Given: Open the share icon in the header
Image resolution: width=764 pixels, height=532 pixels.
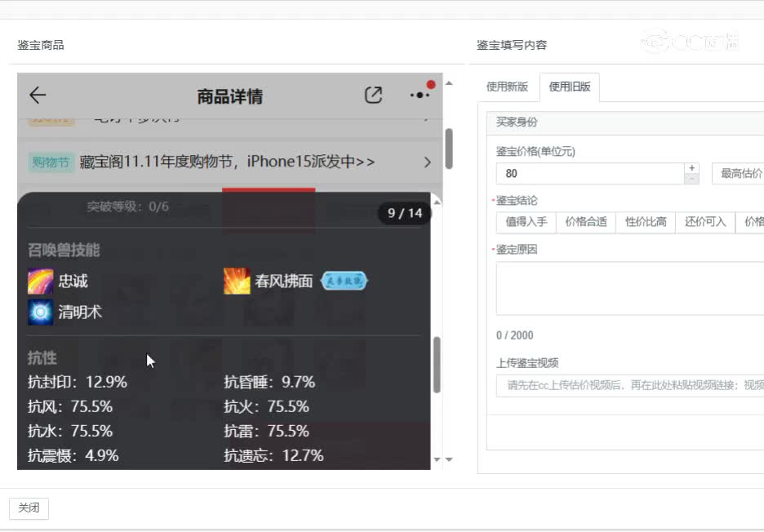Looking at the screenshot, I should coord(373,95).
